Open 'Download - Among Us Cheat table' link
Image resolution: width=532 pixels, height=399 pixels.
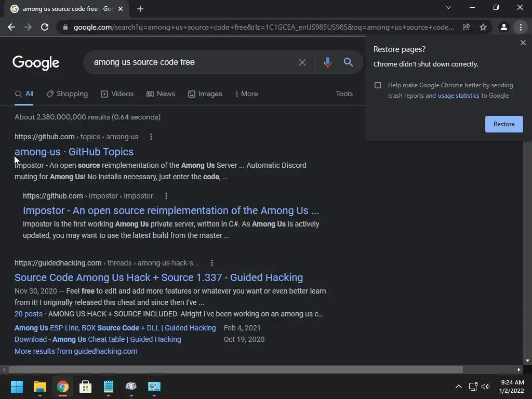[98, 339]
